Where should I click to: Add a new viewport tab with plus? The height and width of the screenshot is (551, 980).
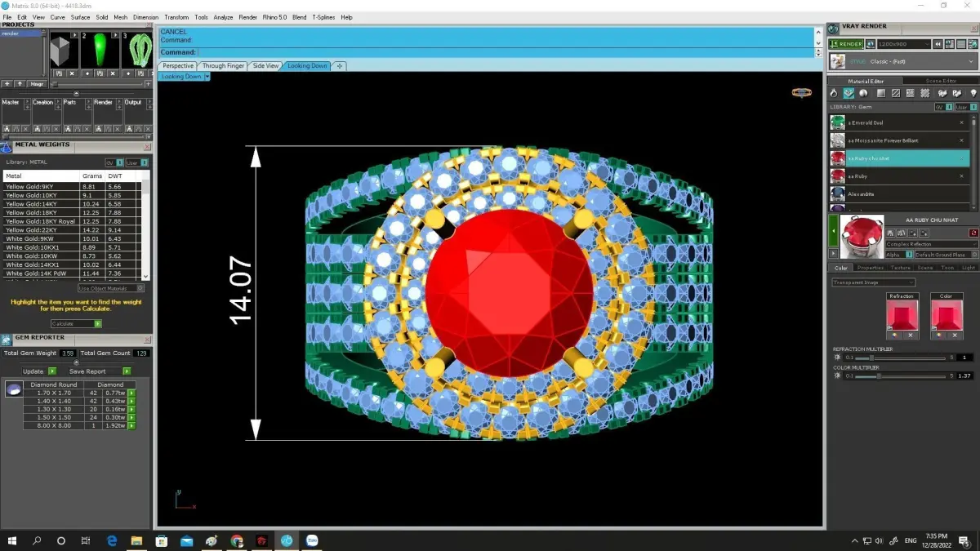pyautogui.click(x=340, y=66)
